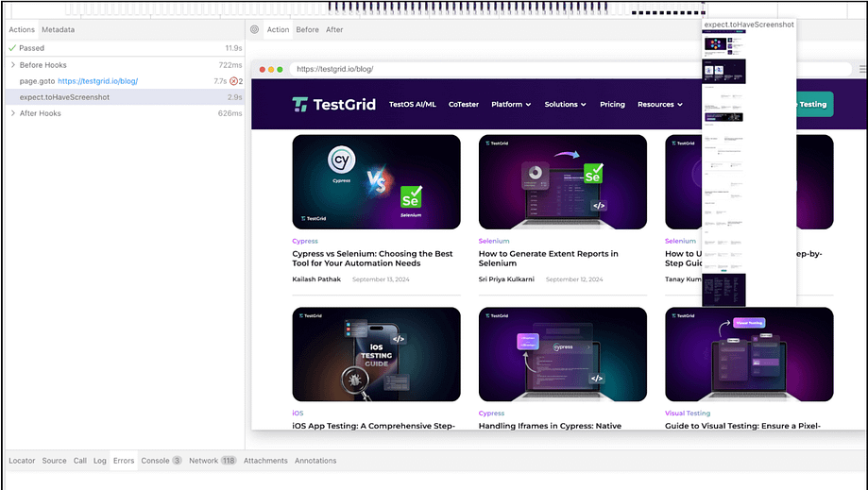
Task: Click the Extent Reports article thumbnail
Action: (562, 182)
